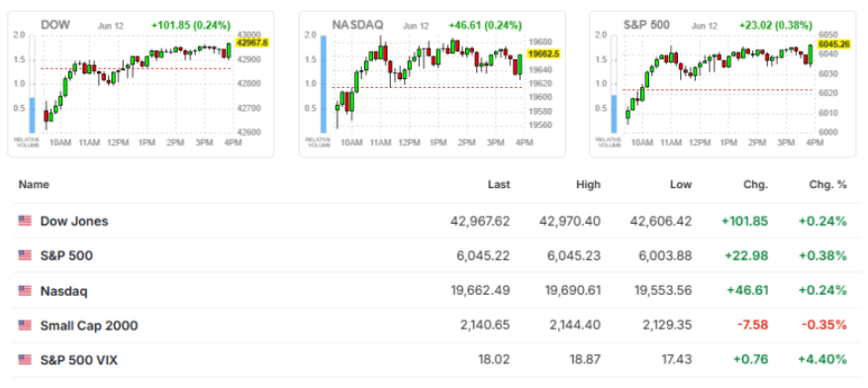
Task: Click Dow Jones last value 42,967.62
Action: click(x=480, y=222)
